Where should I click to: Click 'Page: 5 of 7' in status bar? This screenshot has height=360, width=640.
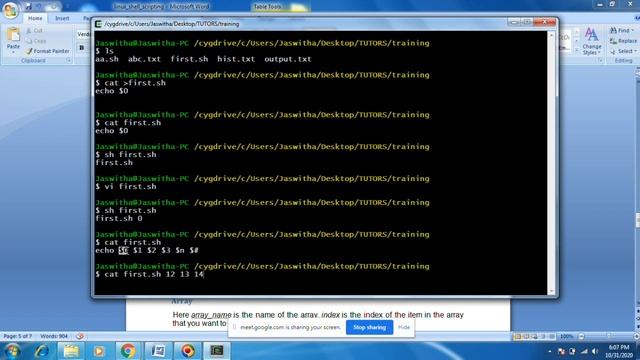point(18,336)
